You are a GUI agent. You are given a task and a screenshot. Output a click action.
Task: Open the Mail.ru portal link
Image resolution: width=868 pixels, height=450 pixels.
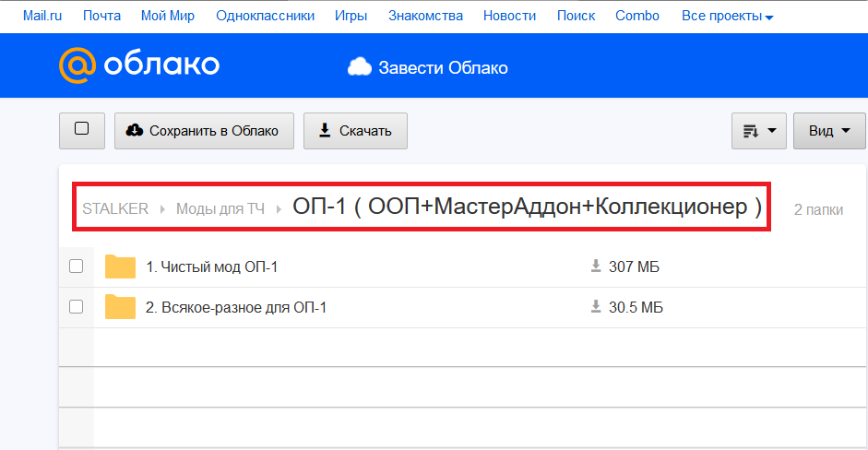click(x=42, y=16)
